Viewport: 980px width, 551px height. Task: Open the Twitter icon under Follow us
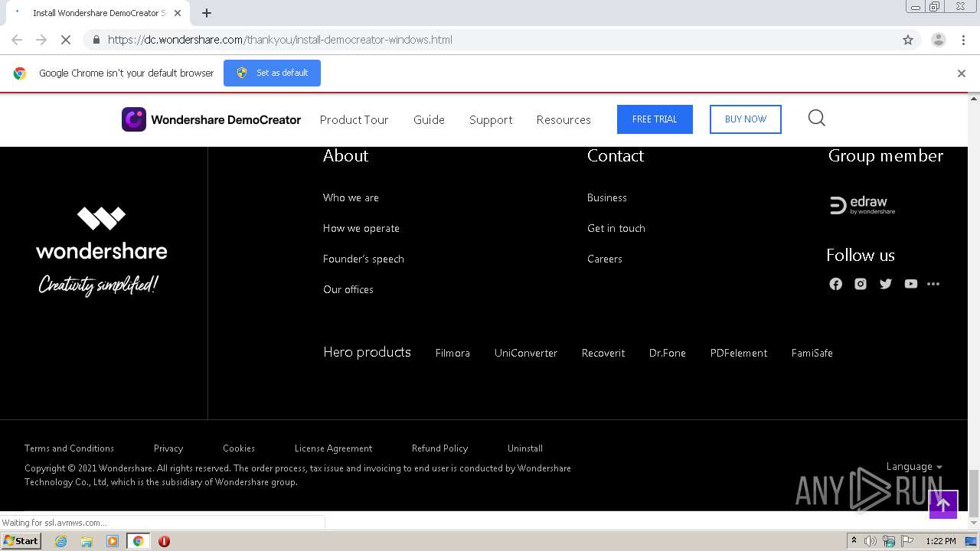pos(886,284)
